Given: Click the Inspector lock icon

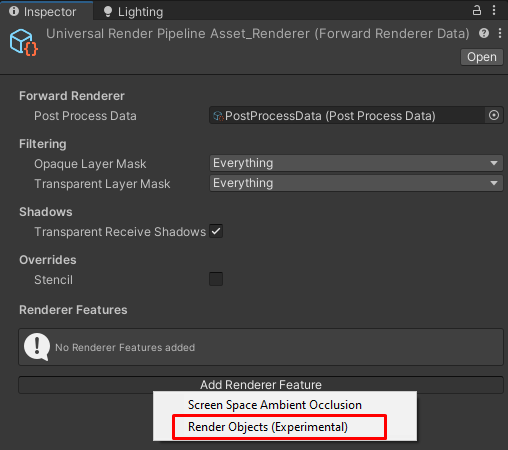Looking at the screenshot, I should pyautogui.click(x=477, y=10).
